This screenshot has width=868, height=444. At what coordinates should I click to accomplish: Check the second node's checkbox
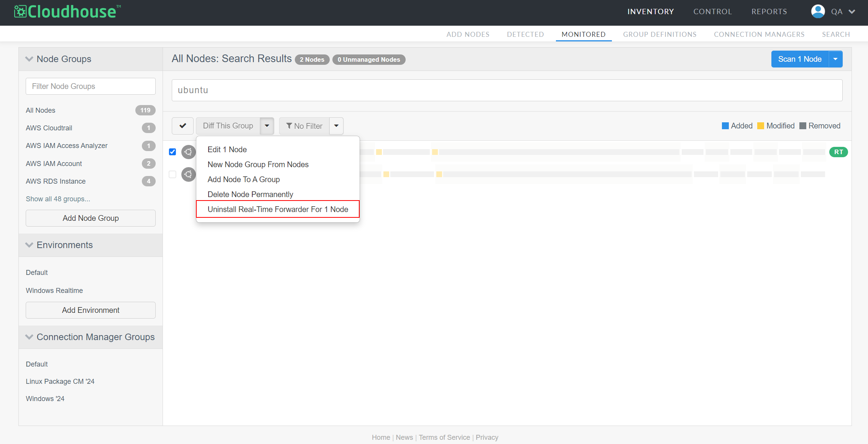pos(173,174)
